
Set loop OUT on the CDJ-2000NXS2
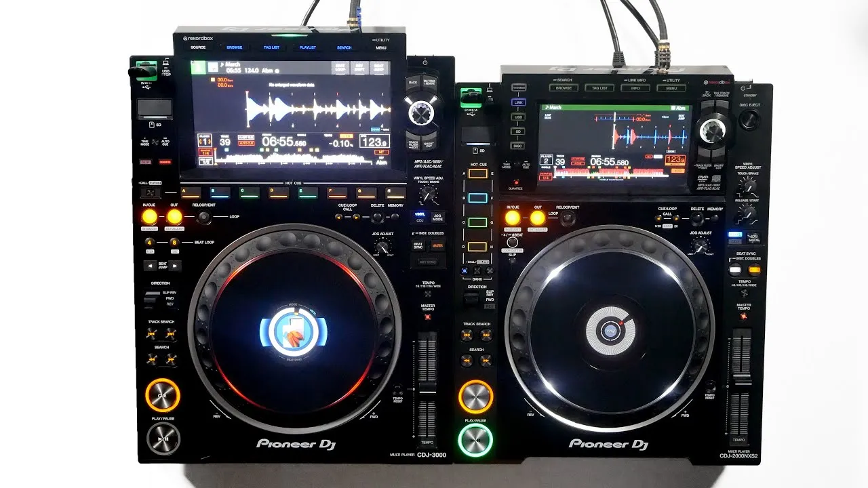click(537, 218)
